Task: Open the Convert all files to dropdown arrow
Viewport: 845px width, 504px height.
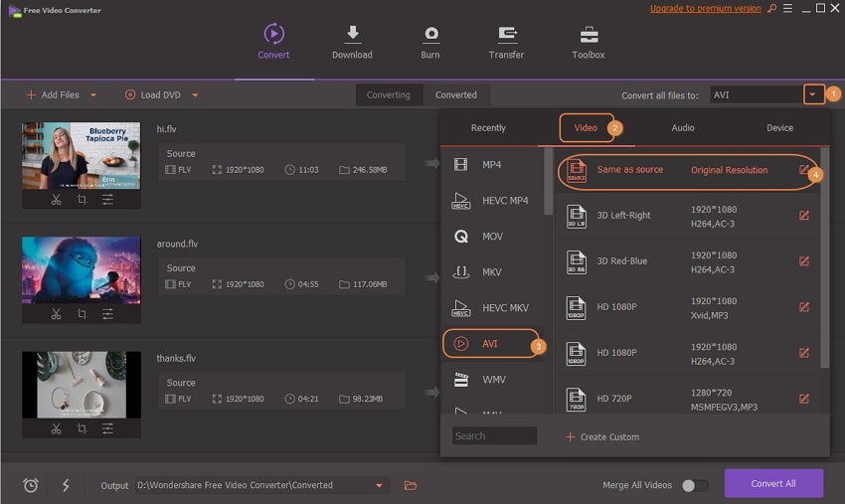Action: pos(813,94)
